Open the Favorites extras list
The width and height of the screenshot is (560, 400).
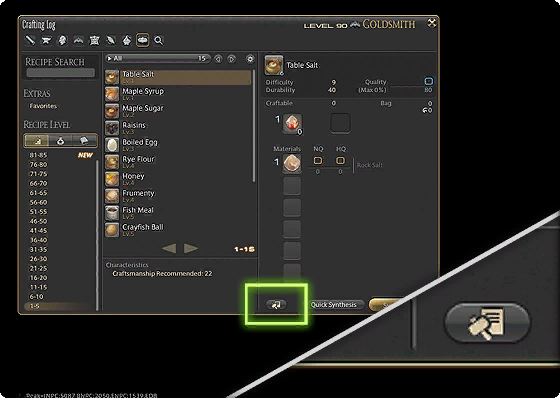point(43,106)
